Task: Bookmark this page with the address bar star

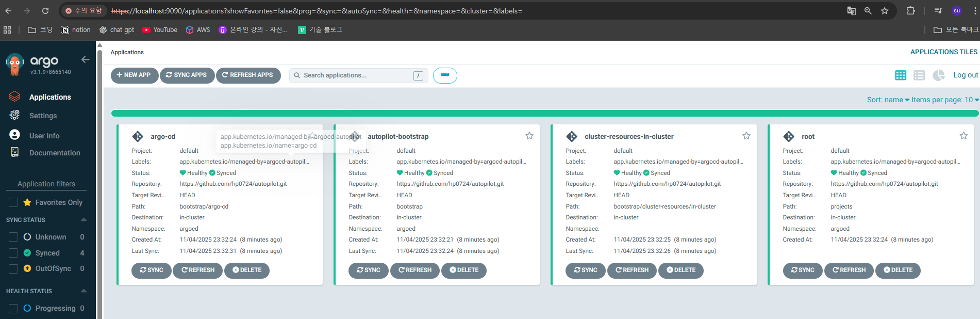Action: click(x=885, y=11)
